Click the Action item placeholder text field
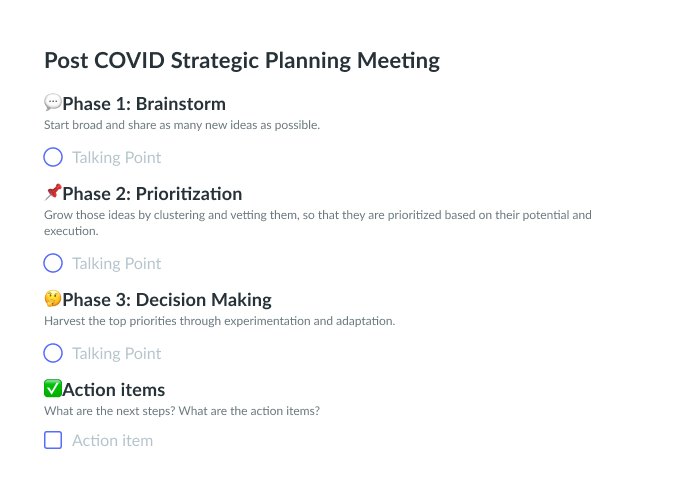 pos(112,440)
